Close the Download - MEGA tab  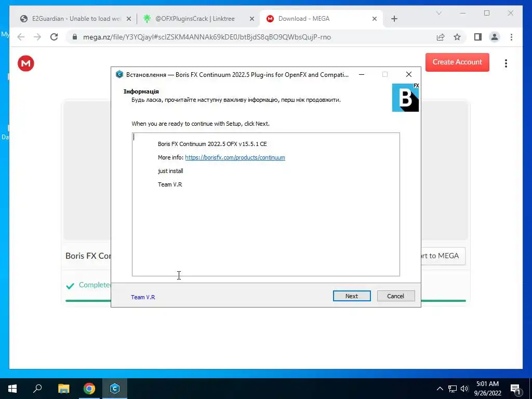375,19
